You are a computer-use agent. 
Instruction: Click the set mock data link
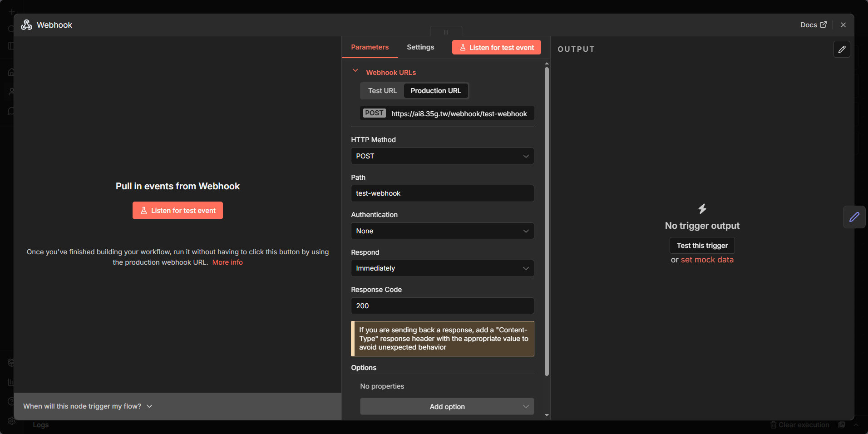click(707, 260)
